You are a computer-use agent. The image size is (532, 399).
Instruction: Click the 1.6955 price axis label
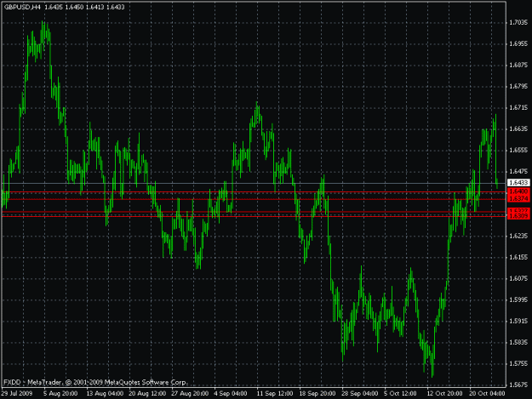coord(518,43)
